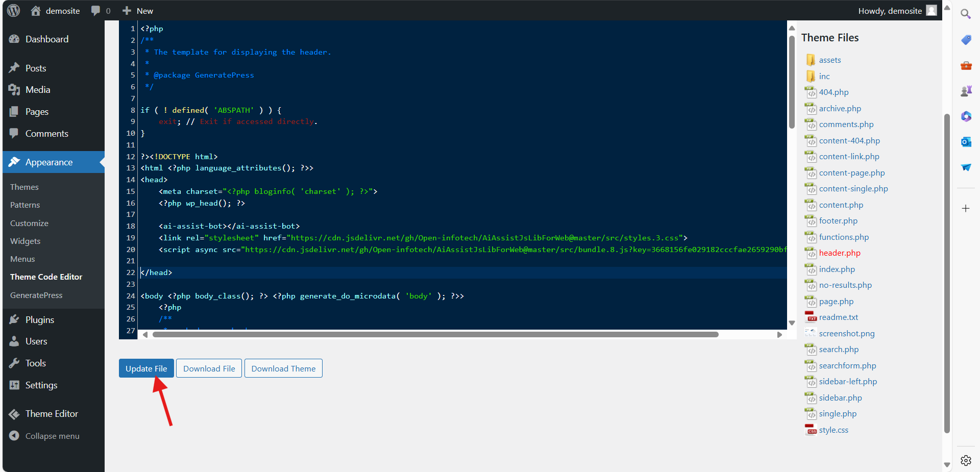Viewport: 980px width, 472px height.
Task: Click the editor scroll-right arrow
Action: pos(779,335)
